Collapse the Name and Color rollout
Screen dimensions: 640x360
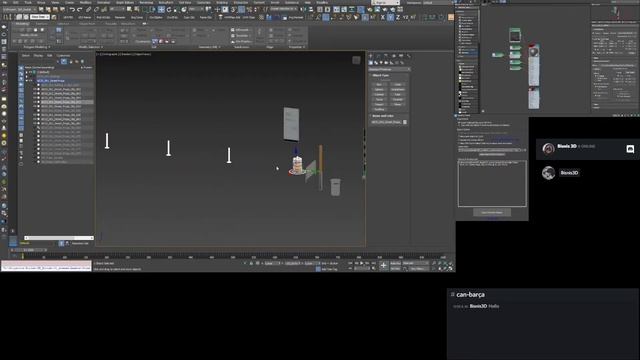click(x=382, y=116)
